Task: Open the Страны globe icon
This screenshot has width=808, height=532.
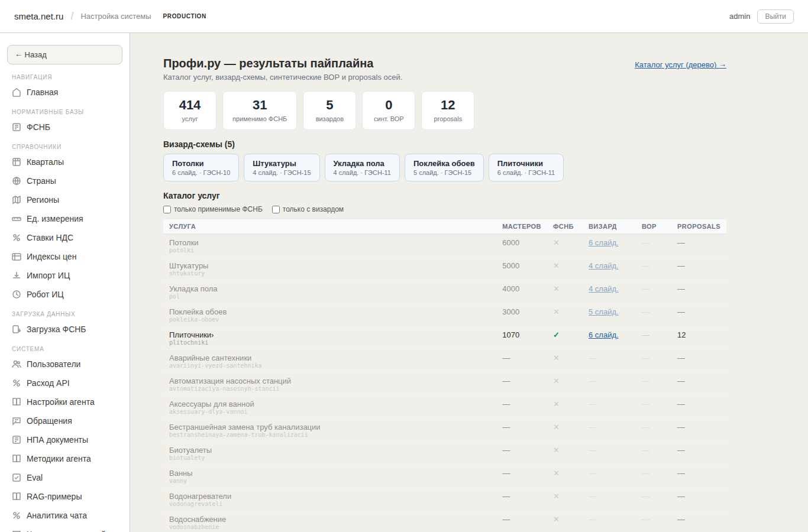Action: pyautogui.click(x=17, y=181)
